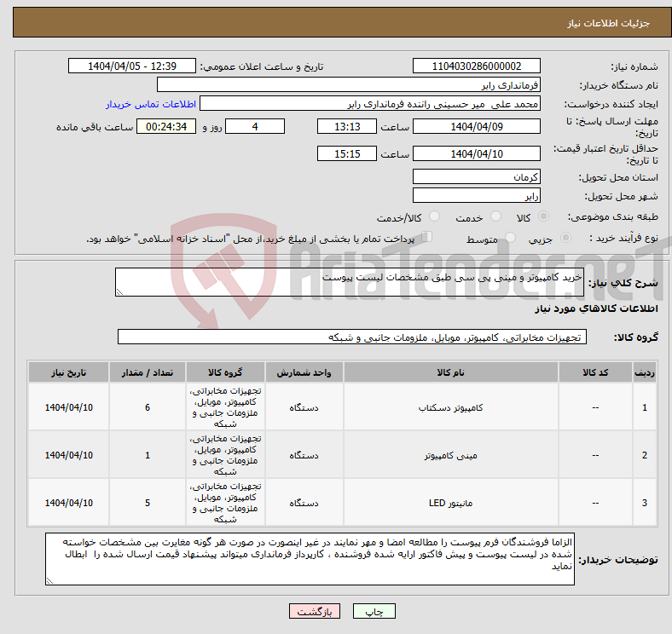Click the کامپیوتر دسکتاپ item name cell
This screenshot has height=634, width=672.
tap(451, 407)
